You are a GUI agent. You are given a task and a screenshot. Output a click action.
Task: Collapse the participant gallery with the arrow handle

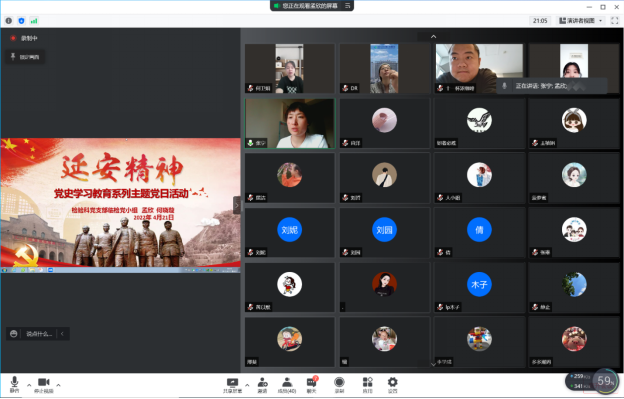click(x=236, y=205)
